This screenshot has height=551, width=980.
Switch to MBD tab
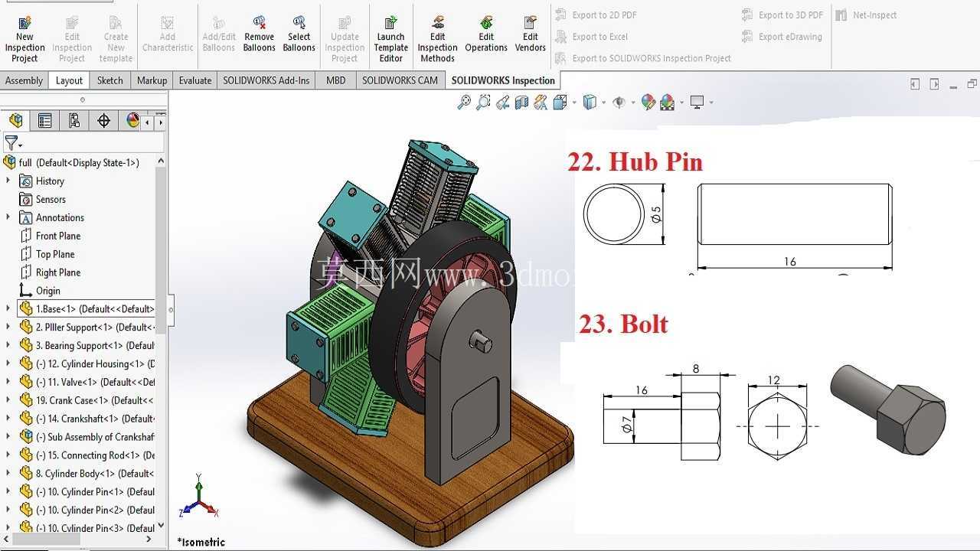point(335,80)
